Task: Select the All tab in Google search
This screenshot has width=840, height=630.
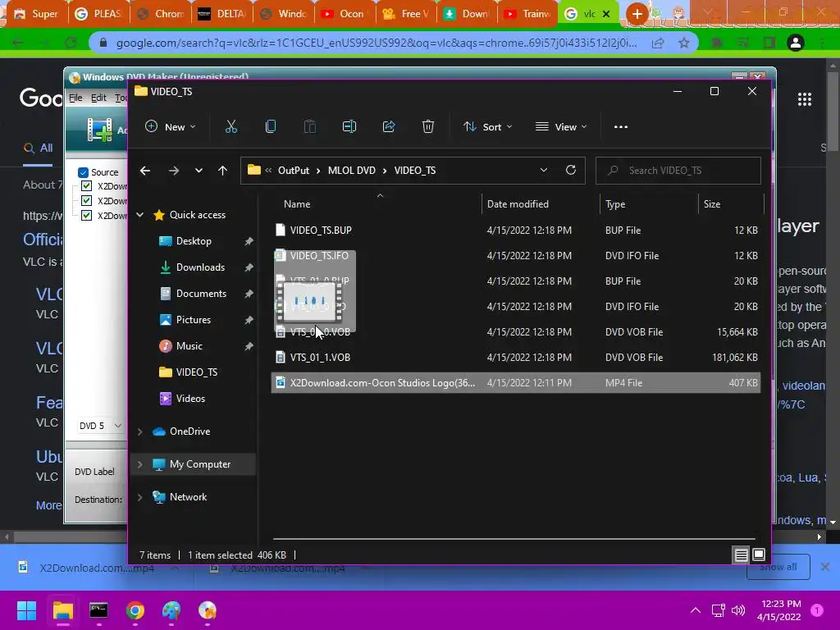Action: click(38, 148)
